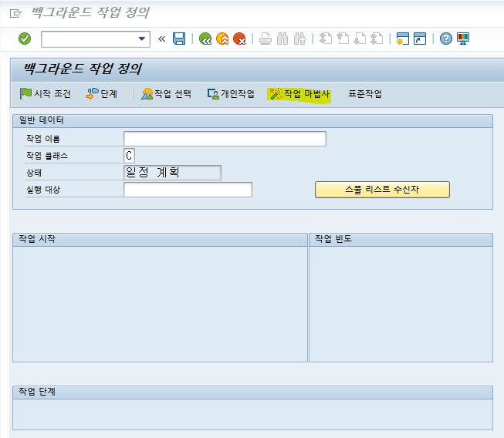
Task: Click the 작업 클래스 label
Action: [x=47, y=156]
